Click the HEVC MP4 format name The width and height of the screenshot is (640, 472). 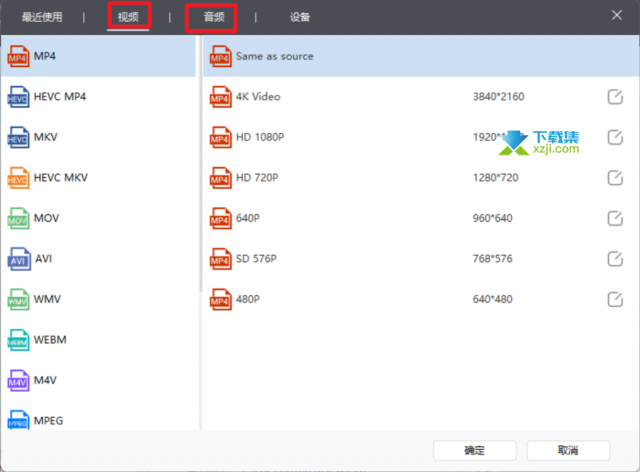coord(60,97)
